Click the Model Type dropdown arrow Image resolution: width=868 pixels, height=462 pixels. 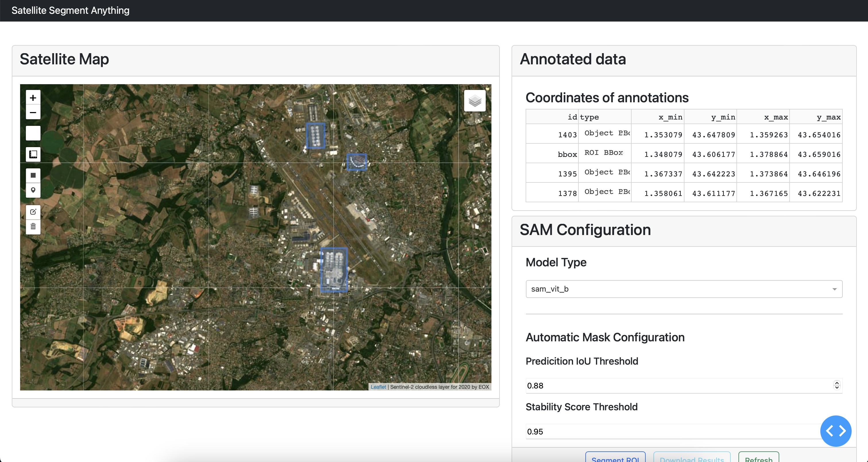[834, 289]
